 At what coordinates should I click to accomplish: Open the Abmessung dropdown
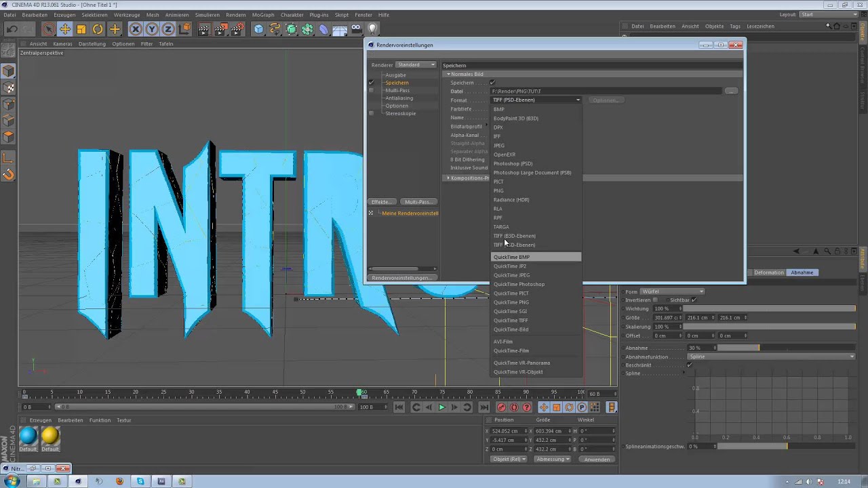tap(552, 459)
